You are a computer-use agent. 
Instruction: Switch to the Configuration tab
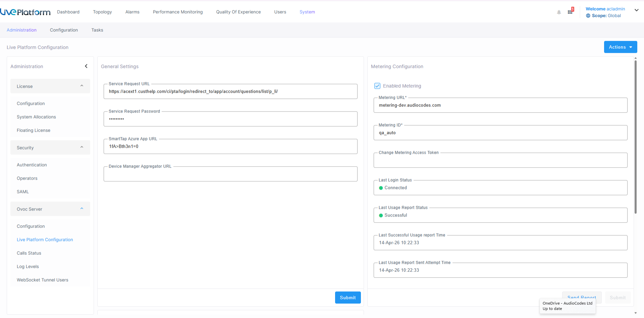(x=64, y=30)
